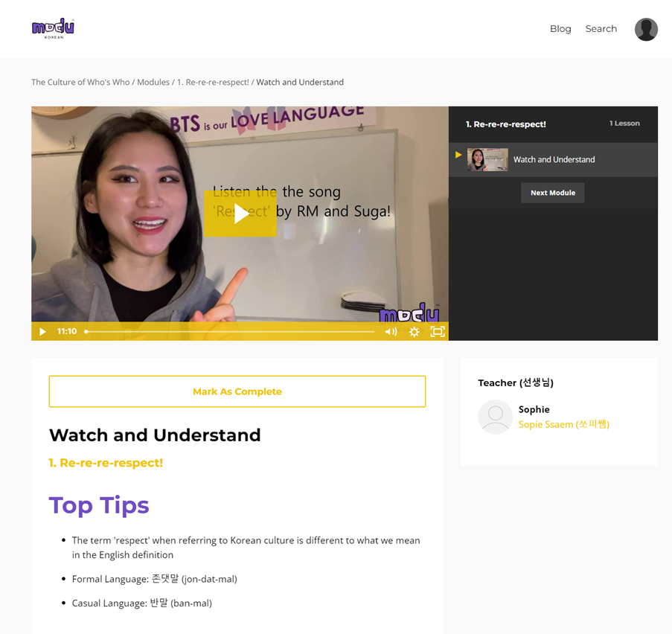
Task: Click the Teacher (선생님) heading
Action: (516, 382)
